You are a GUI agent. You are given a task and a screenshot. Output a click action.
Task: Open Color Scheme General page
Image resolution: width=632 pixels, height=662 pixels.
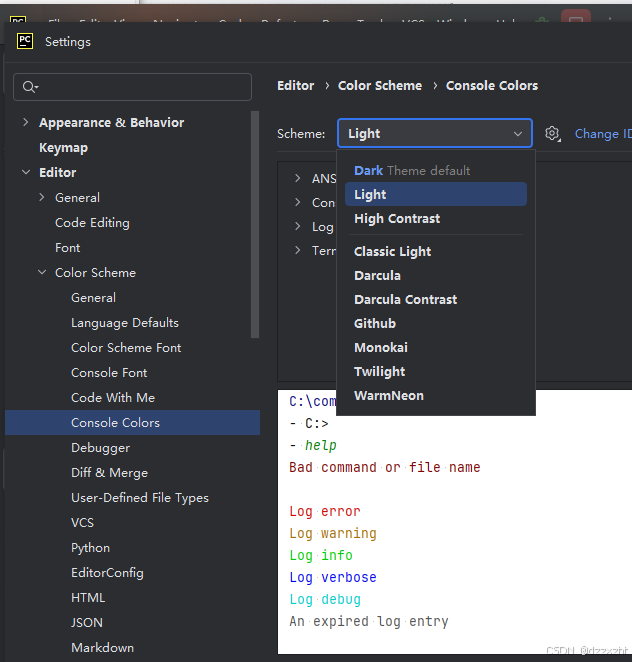coord(93,298)
